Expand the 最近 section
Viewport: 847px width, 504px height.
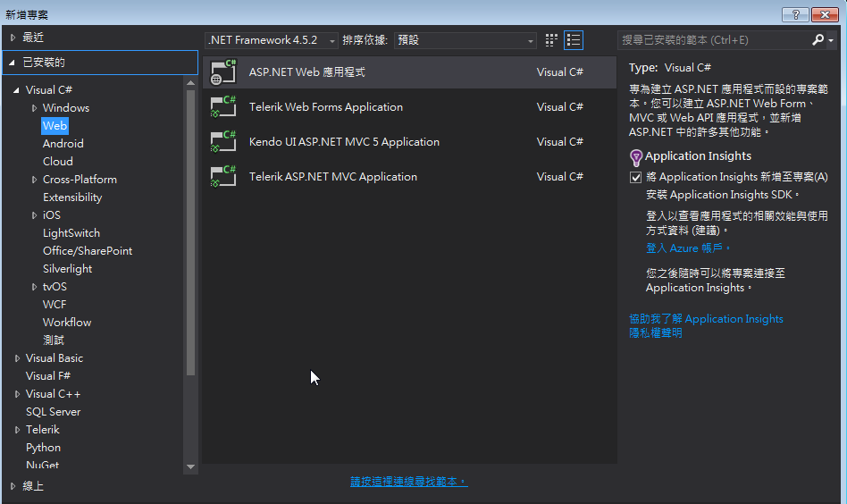coord(13,38)
